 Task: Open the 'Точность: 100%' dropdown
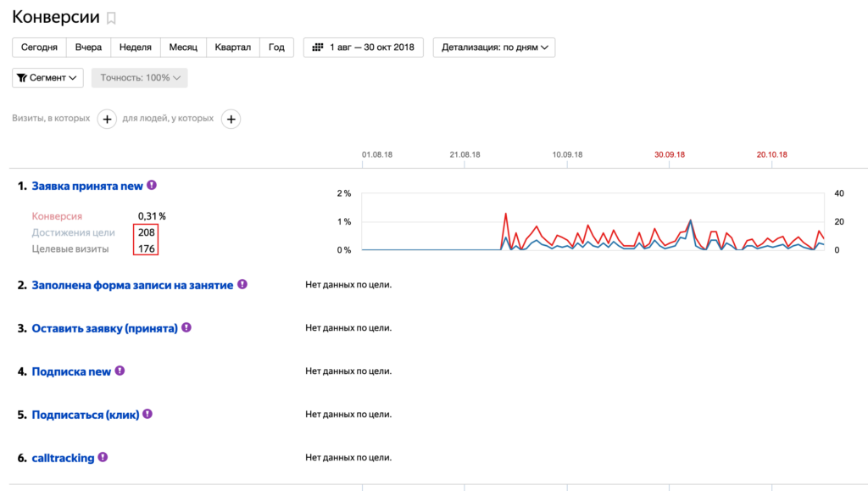139,78
